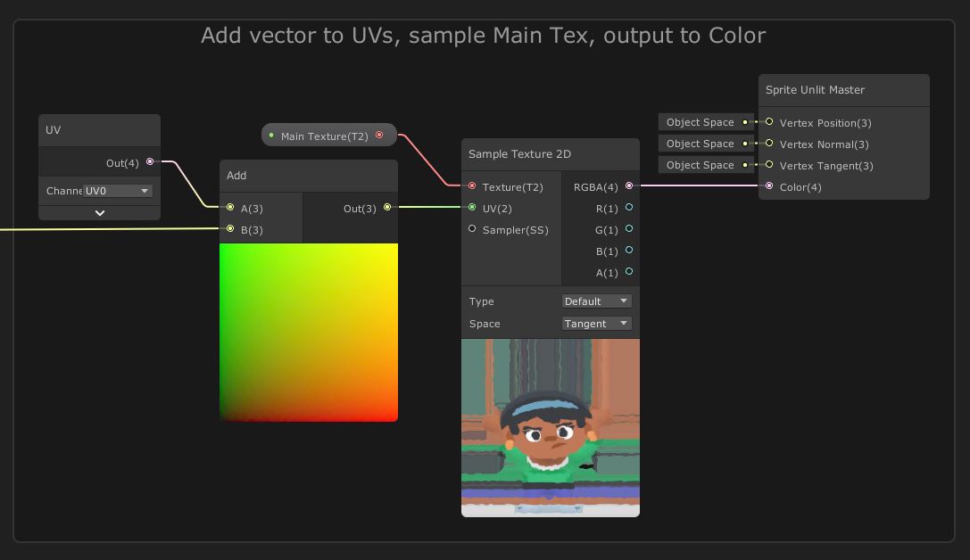Click the Texture(T2) input port
The image size is (970, 560).
(x=472, y=186)
